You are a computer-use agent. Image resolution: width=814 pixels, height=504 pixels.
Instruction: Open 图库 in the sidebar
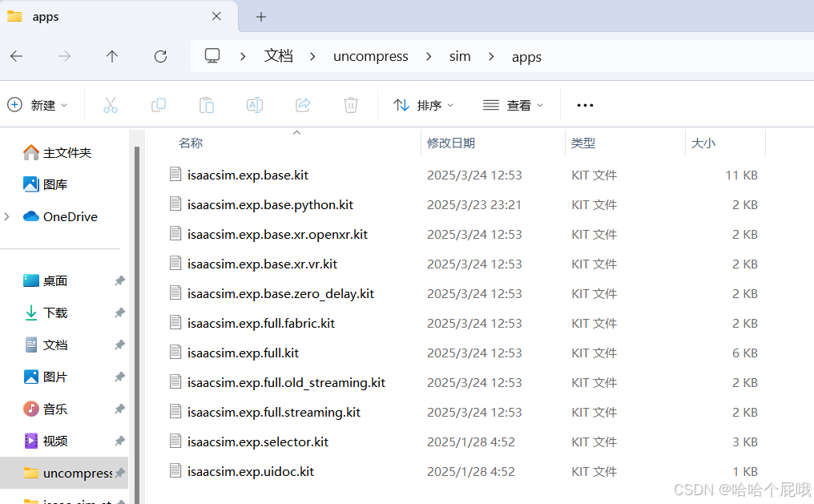[x=45, y=184]
